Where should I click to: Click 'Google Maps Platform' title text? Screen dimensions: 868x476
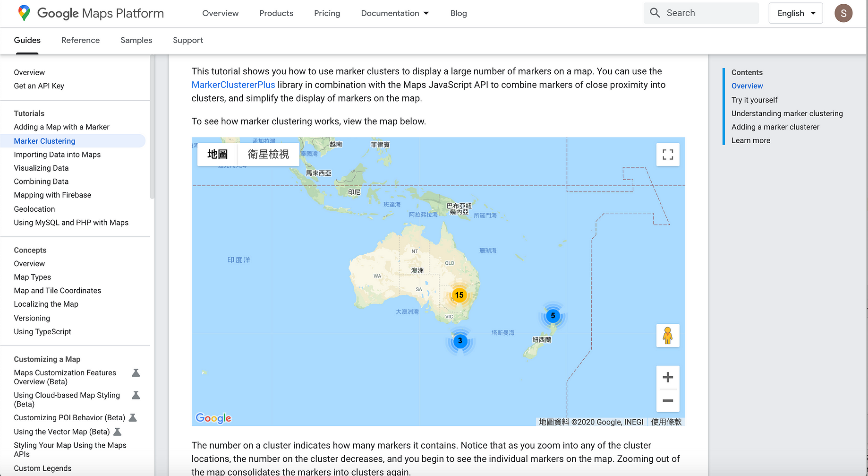[101, 13]
